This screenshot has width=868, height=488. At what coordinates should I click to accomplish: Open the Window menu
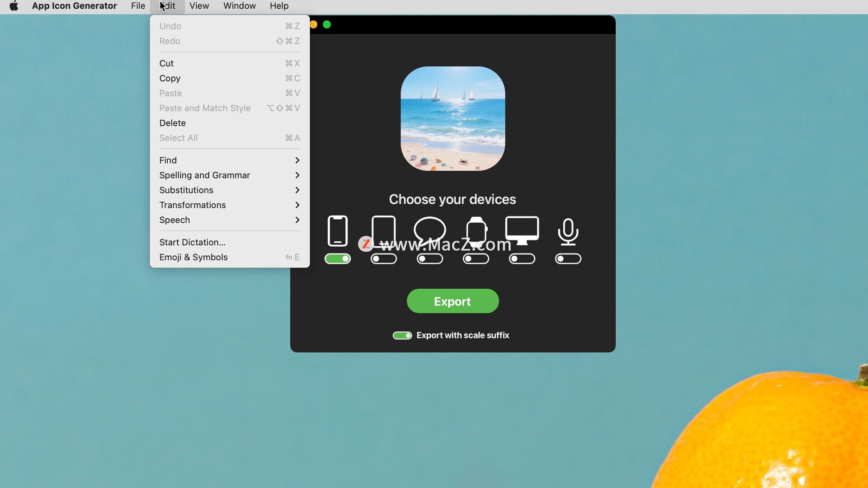click(239, 6)
